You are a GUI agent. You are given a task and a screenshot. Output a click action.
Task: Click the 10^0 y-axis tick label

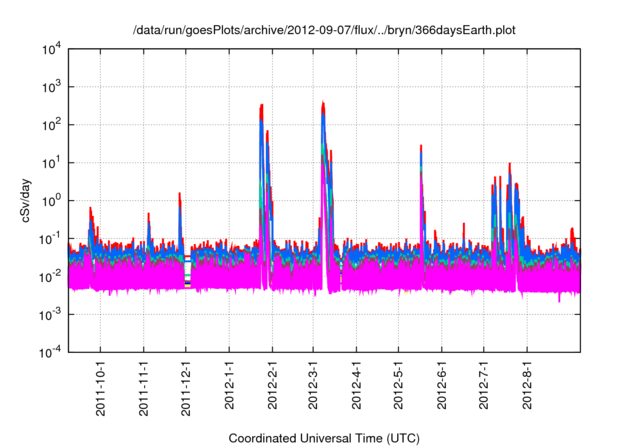click(x=51, y=200)
